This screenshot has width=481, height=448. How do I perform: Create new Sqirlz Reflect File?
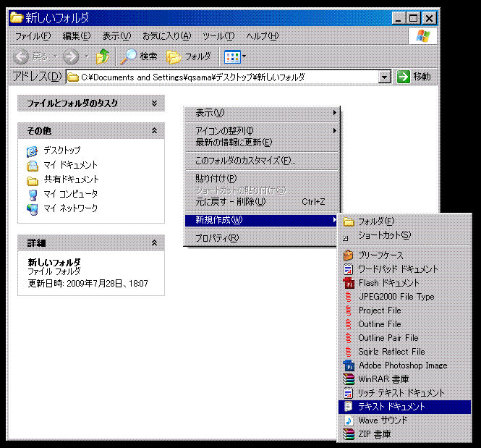coord(404,352)
